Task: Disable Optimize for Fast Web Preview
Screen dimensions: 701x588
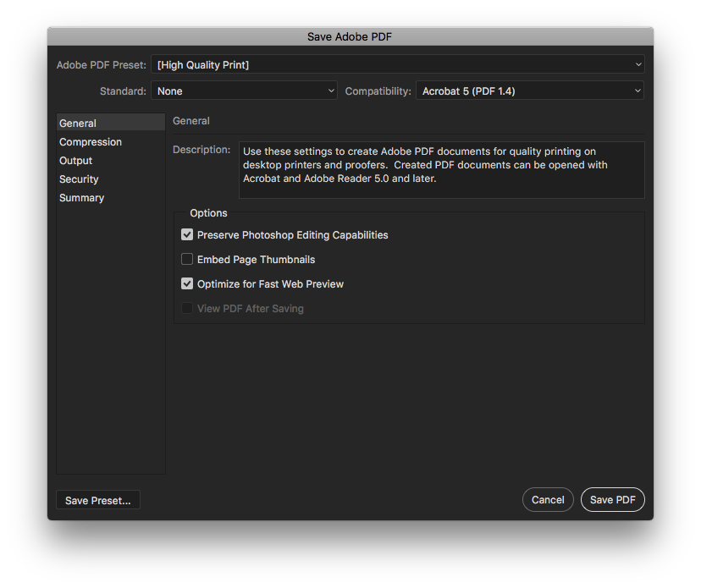Action: 187,283
